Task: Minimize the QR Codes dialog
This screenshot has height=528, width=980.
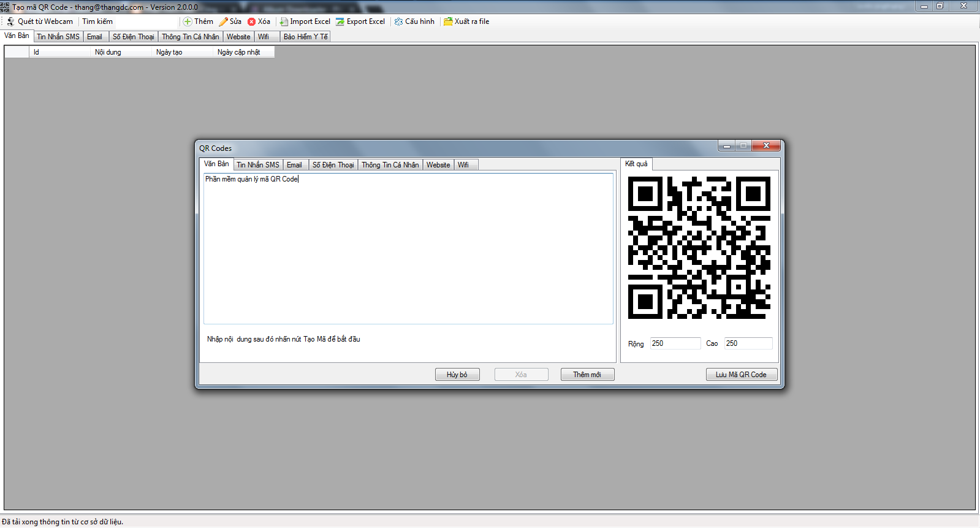Action: tap(726, 145)
